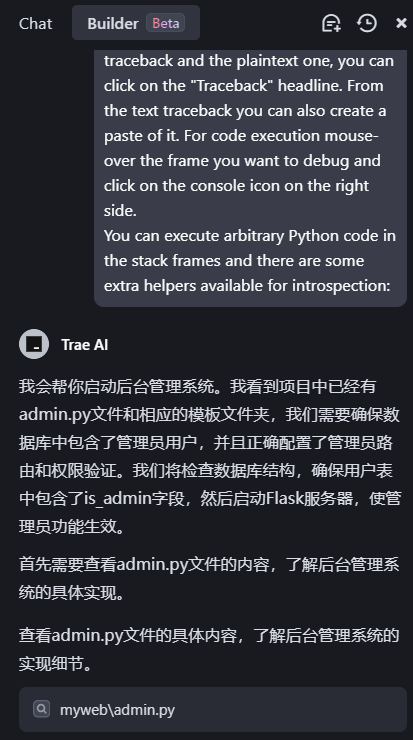Click the Trae AI name label
The height and width of the screenshot is (740, 413).
[84, 345]
